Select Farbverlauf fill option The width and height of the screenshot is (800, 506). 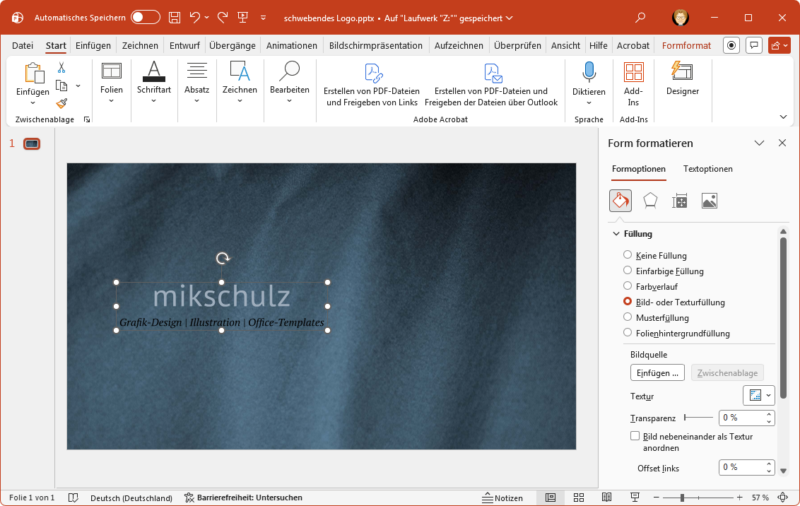point(628,286)
